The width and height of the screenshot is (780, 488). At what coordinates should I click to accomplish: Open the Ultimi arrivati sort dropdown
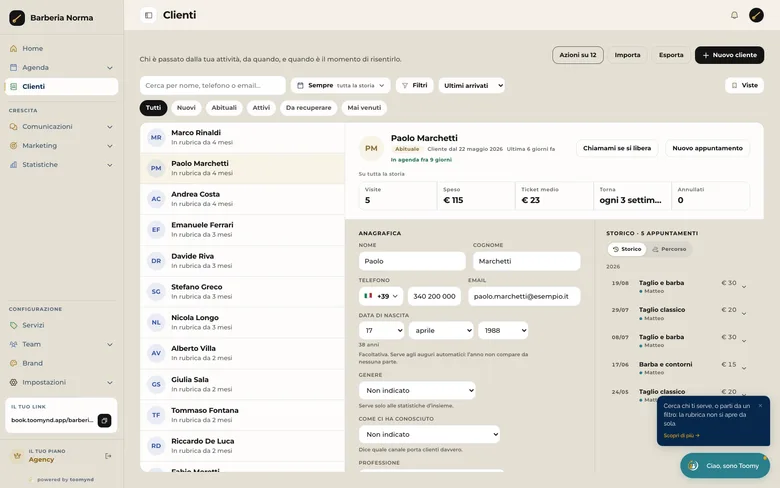[472, 86]
